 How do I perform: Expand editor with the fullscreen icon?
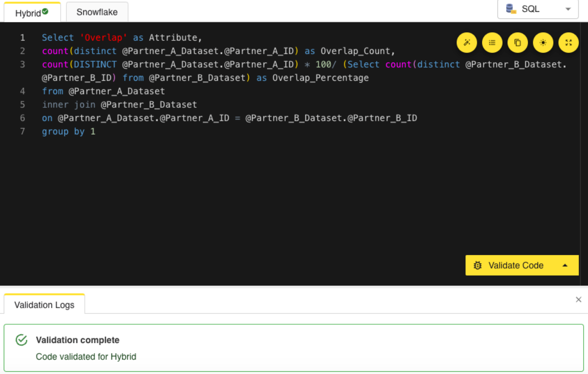click(568, 42)
